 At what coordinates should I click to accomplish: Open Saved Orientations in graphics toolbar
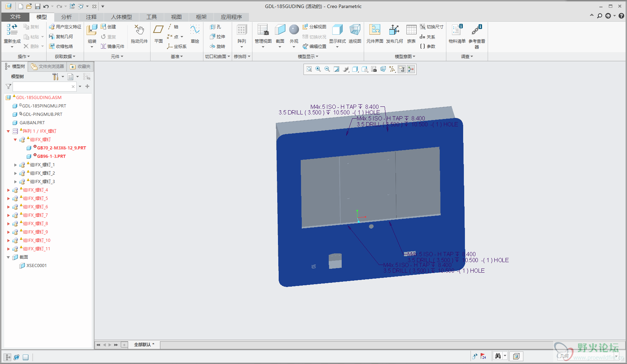pos(364,69)
